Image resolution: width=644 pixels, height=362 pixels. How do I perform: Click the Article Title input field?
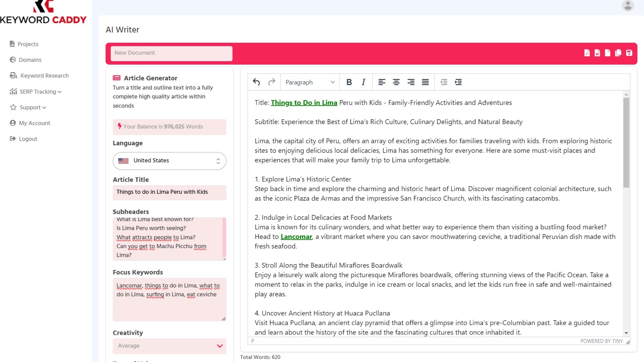(x=169, y=192)
